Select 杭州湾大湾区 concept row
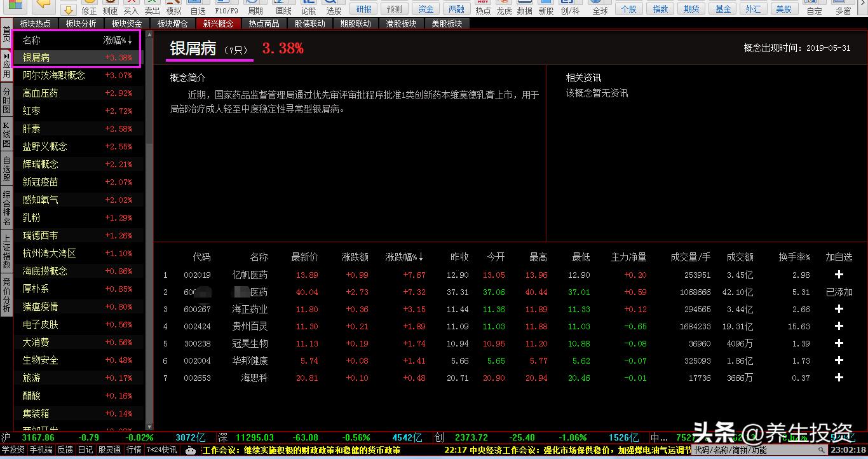868x459 pixels. (x=79, y=253)
